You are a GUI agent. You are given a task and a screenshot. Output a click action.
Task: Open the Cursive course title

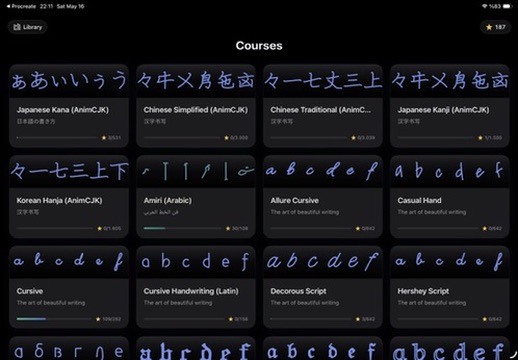tap(30, 291)
